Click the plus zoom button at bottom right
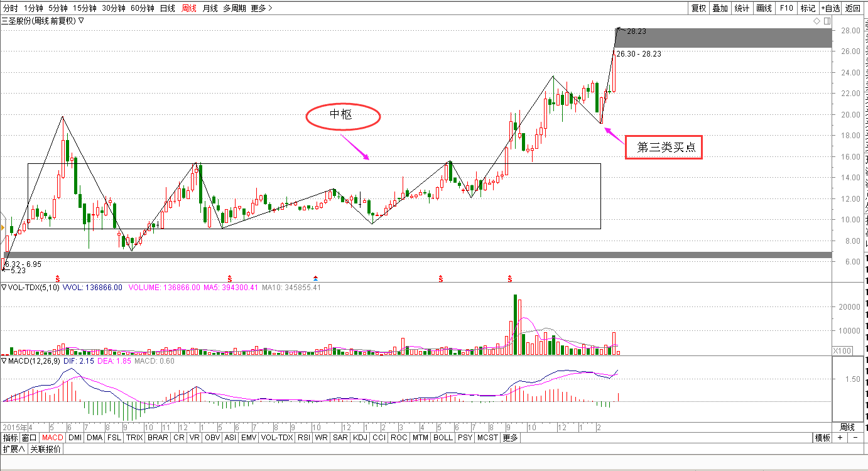Image resolution: width=868 pixels, height=471 pixels. [x=840, y=437]
